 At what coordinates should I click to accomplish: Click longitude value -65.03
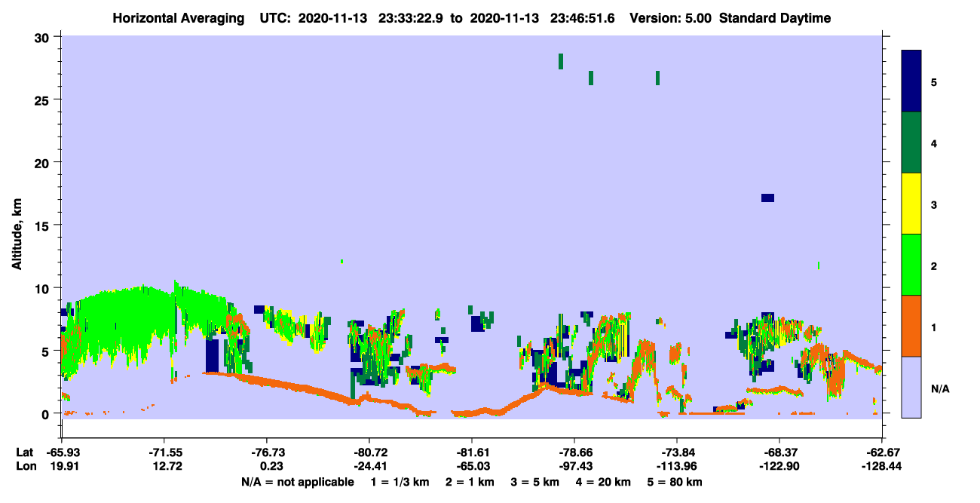[x=472, y=466]
